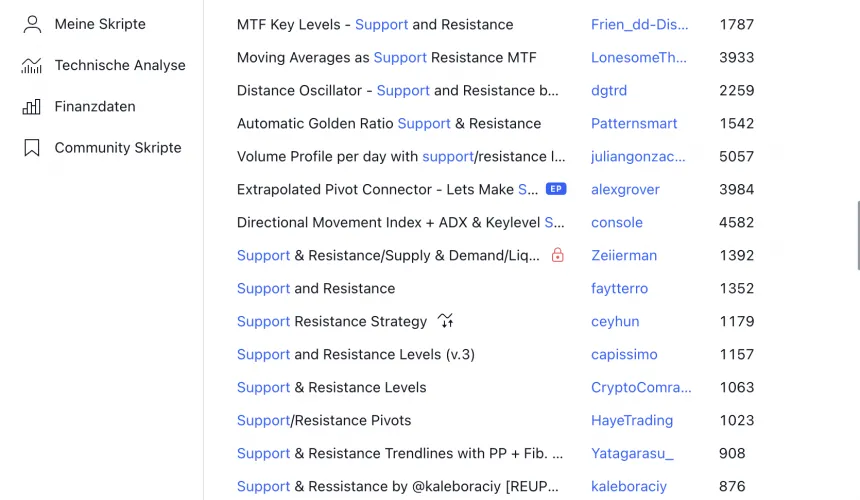This screenshot has width=860, height=500.
Task: Click the Community Skripte bookmark icon
Action: (32, 147)
